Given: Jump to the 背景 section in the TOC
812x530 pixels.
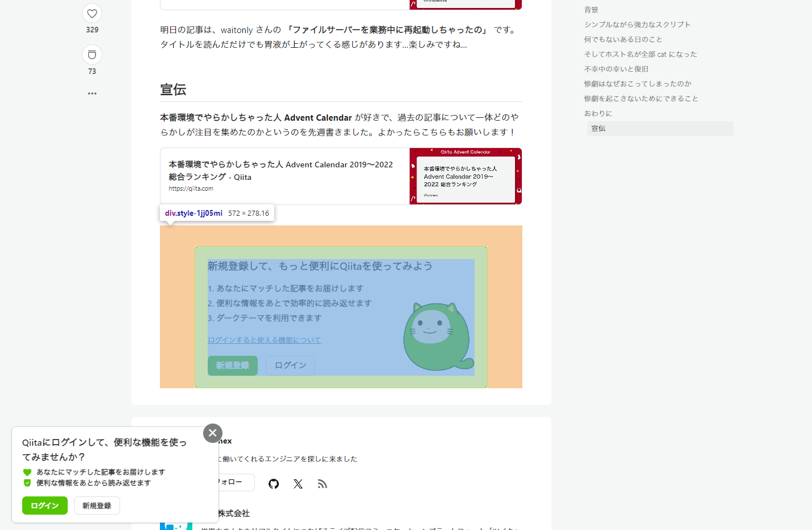Looking at the screenshot, I should pos(591,9).
